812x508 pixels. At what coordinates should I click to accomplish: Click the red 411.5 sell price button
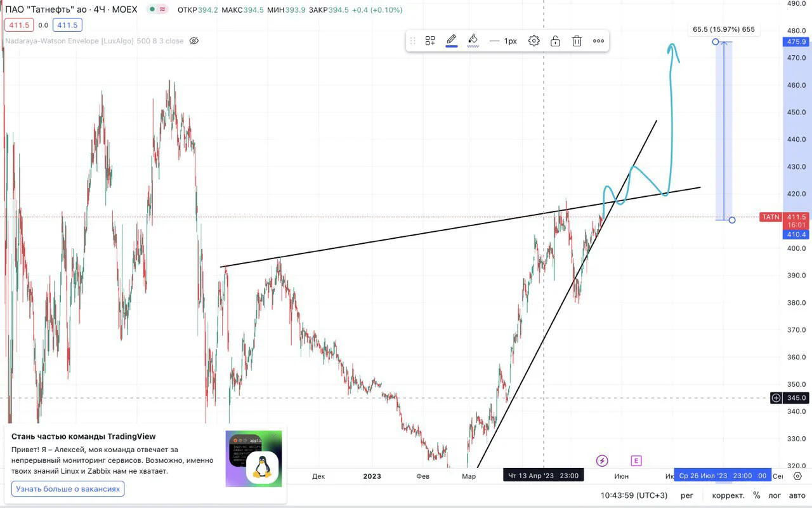coord(19,25)
